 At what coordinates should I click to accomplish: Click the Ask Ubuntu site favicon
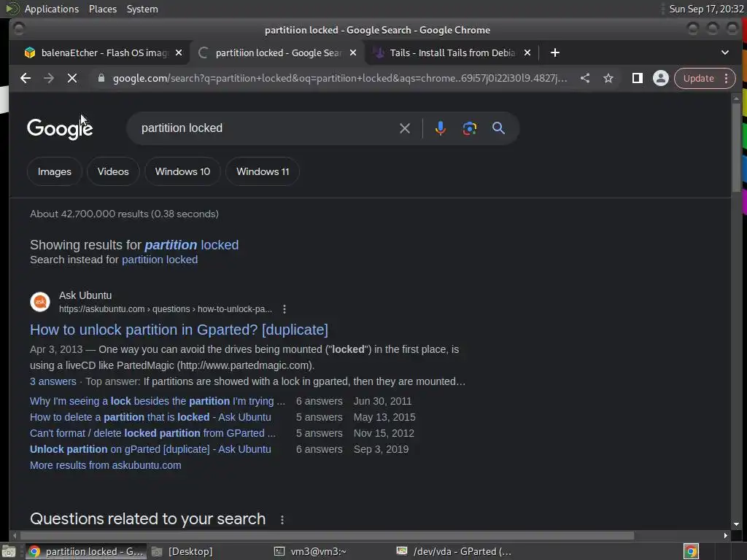(x=40, y=302)
